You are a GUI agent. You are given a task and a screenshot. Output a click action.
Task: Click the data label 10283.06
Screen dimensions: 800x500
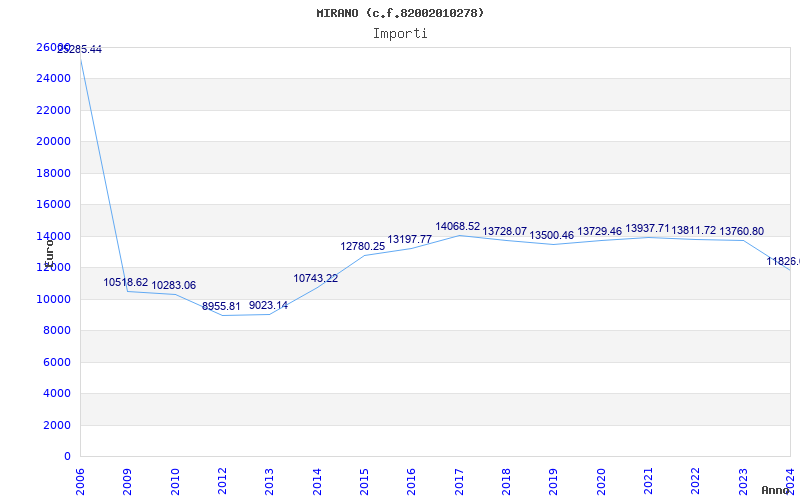coord(173,285)
